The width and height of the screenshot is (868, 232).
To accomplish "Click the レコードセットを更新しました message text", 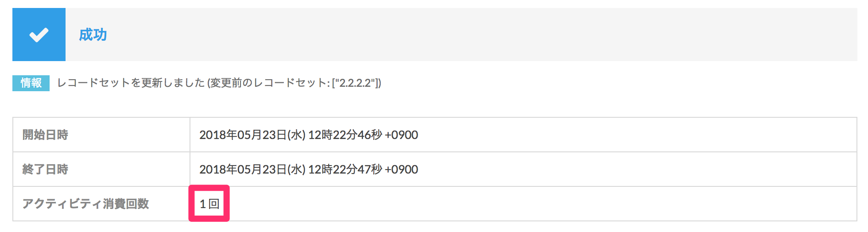I will coord(131,83).
